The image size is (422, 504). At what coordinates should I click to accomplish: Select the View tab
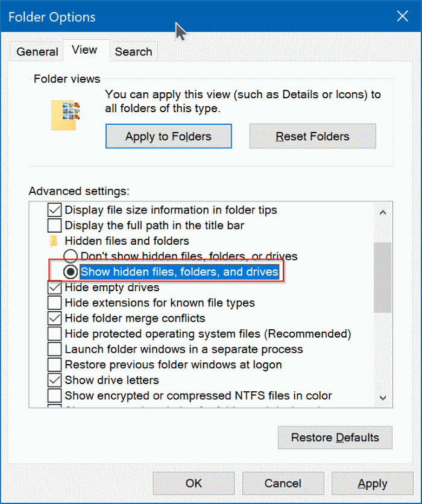85,50
